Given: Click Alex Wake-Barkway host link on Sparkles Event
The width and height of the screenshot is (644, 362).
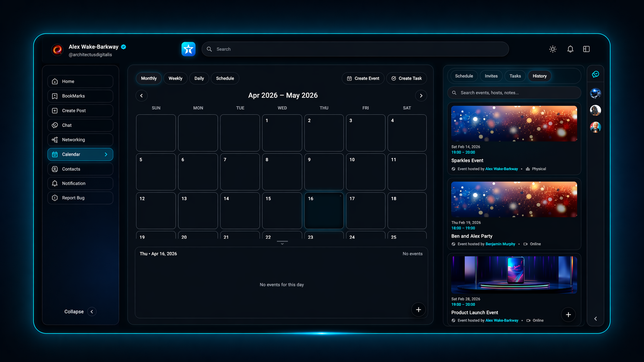Looking at the screenshot, I should (501, 169).
